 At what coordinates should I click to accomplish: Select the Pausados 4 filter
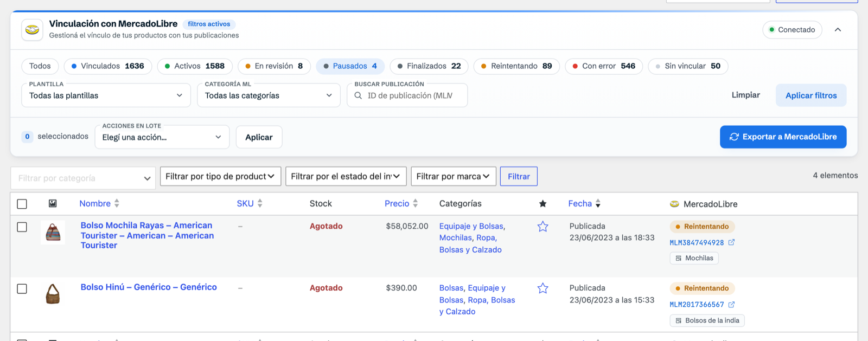click(350, 66)
